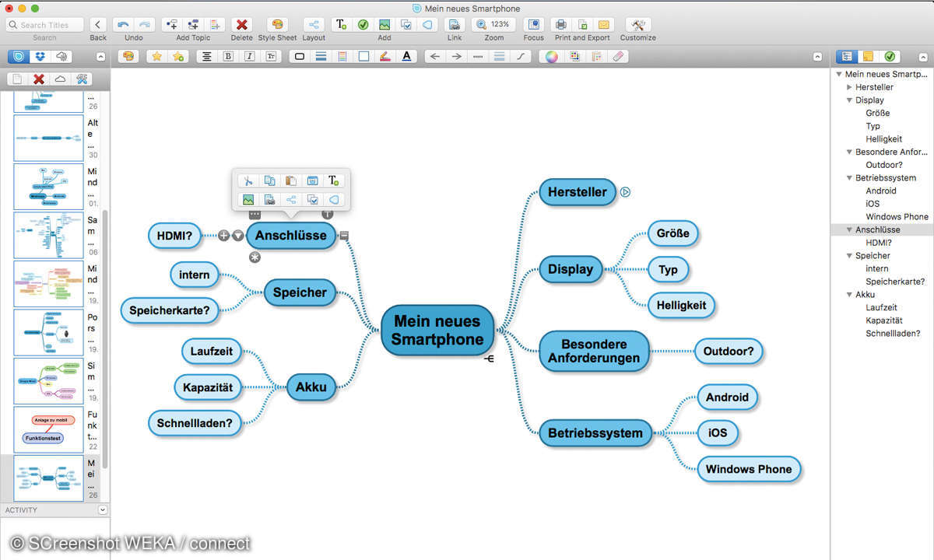Select Helligkeit in the outline list
Image resolution: width=934 pixels, height=560 pixels.
(x=884, y=139)
